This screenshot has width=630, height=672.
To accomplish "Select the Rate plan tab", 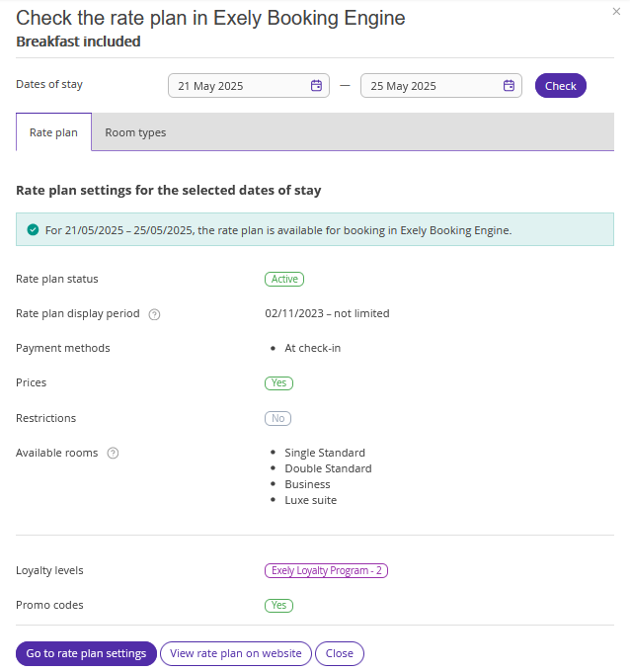I will (x=53, y=132).
